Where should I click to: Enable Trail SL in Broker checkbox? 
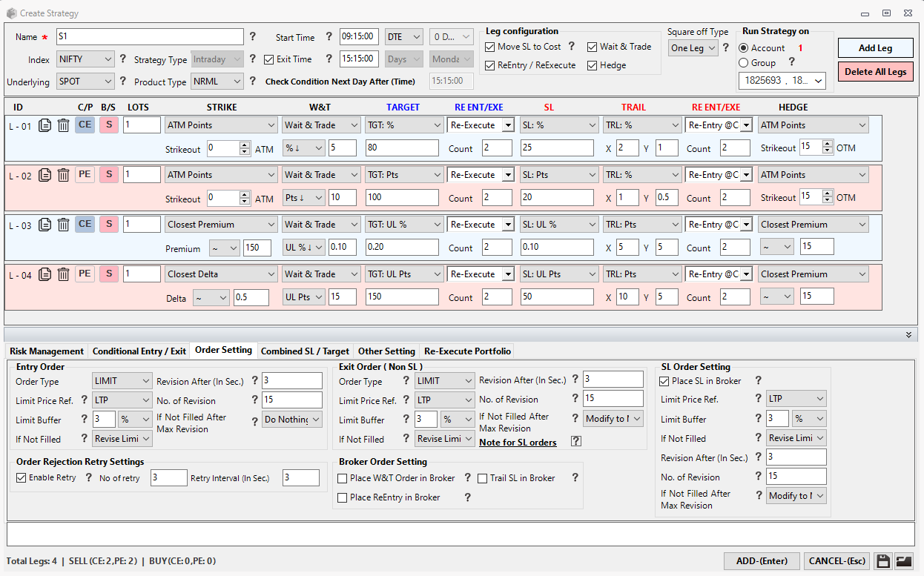(482, 479)
